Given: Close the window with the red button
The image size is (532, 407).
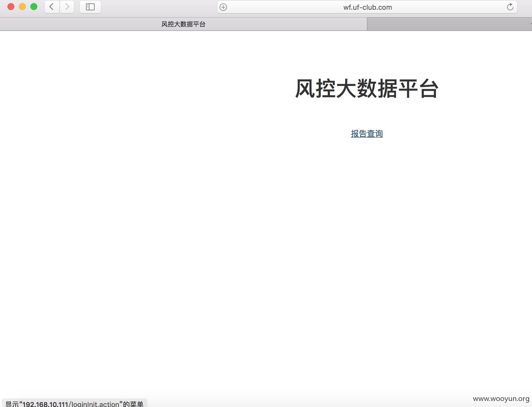Looking at the screenshot, I should [x=11, y=7].
